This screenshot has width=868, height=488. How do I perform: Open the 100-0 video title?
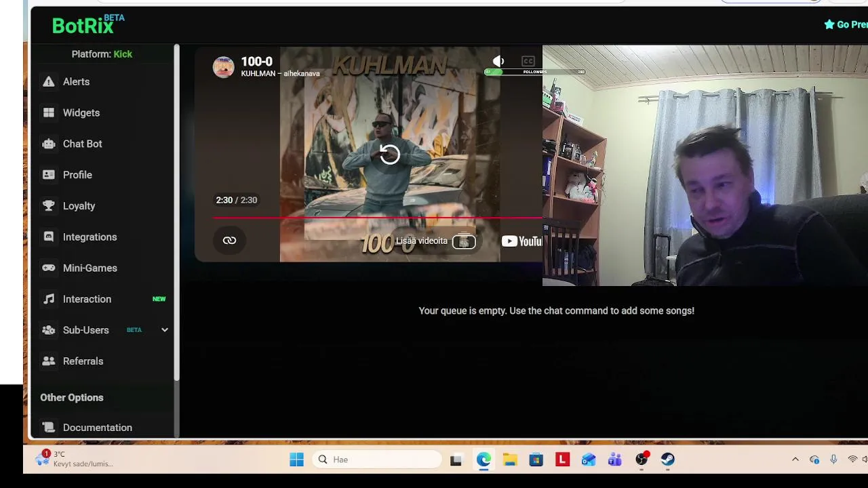(x=257, y=62)
